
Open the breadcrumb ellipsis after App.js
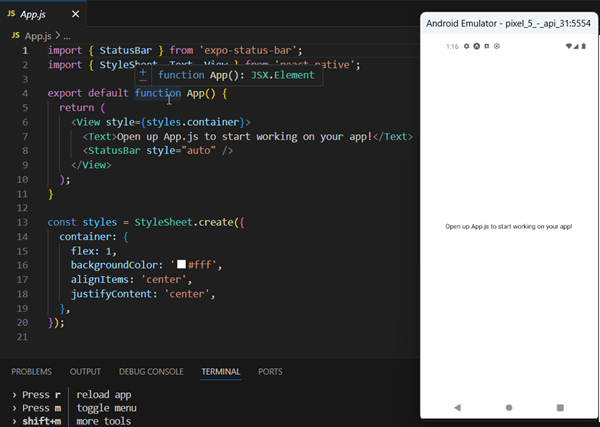click(x=67, y=36)
